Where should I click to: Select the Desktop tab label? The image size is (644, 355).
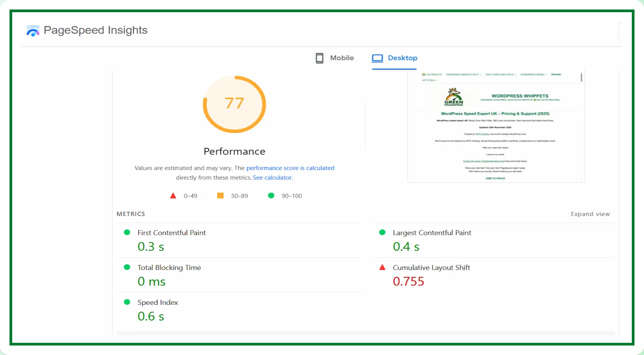(402, 58)
